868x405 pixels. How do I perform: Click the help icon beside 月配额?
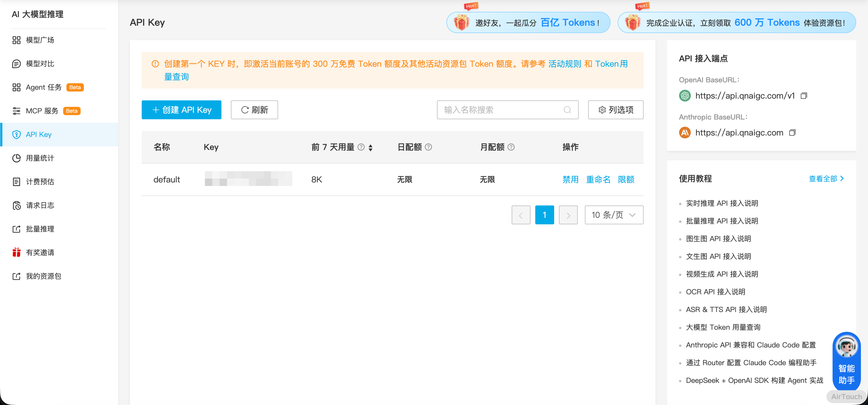pos(511,147)
